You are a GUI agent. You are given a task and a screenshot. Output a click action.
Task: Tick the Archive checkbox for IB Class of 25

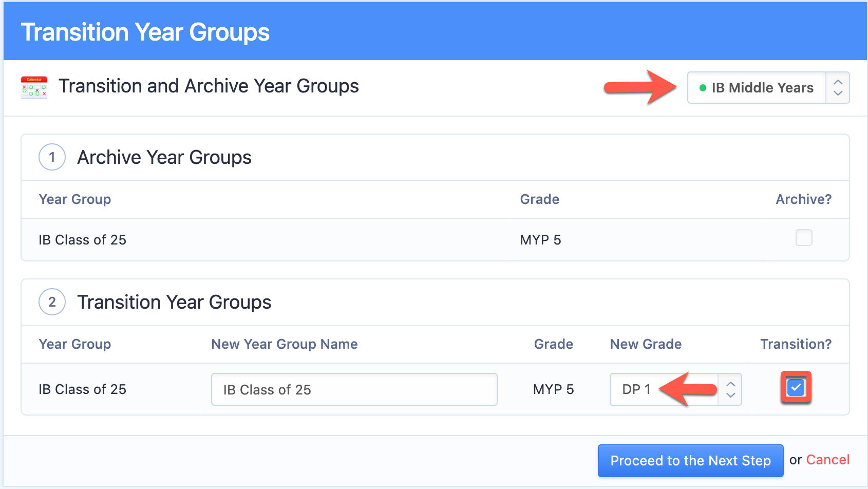coord(804,238)
